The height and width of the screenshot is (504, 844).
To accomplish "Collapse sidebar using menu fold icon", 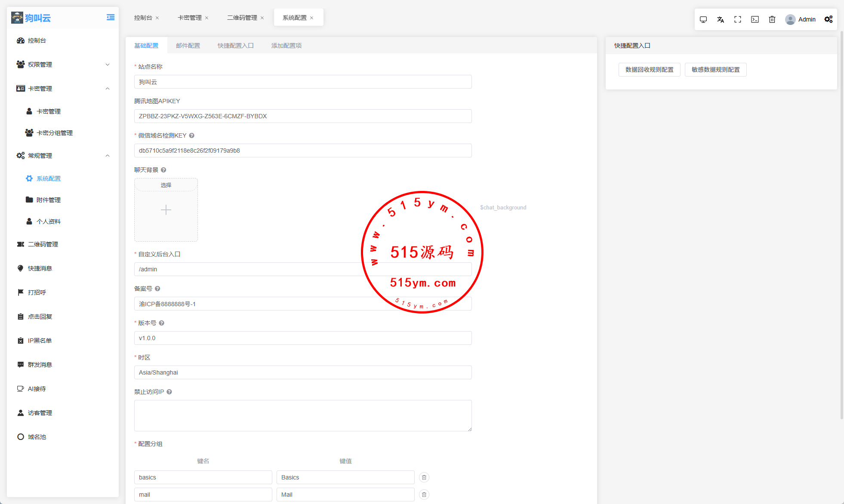I will click(x=111, y=18).
